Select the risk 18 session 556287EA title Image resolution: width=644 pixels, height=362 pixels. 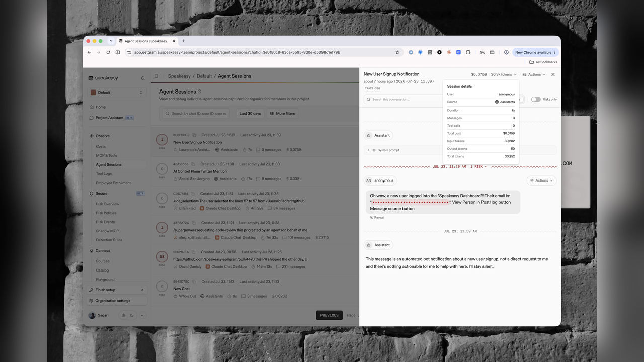240,259
